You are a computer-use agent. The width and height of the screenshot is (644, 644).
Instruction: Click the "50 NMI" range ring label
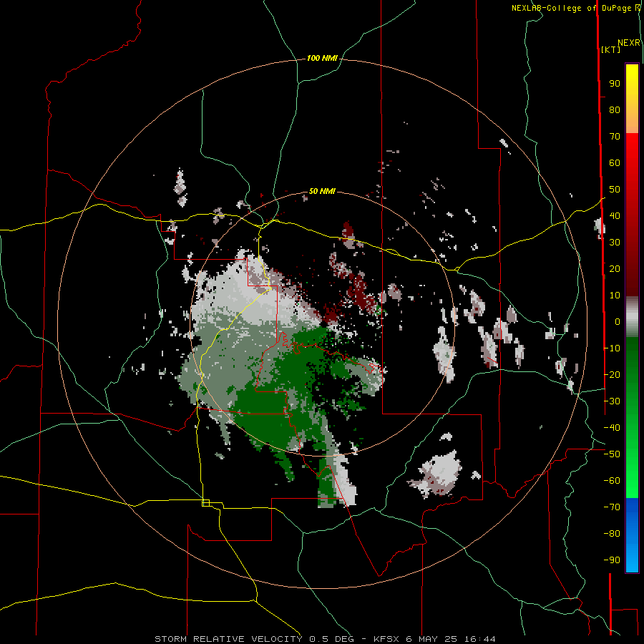click(322, 191)
